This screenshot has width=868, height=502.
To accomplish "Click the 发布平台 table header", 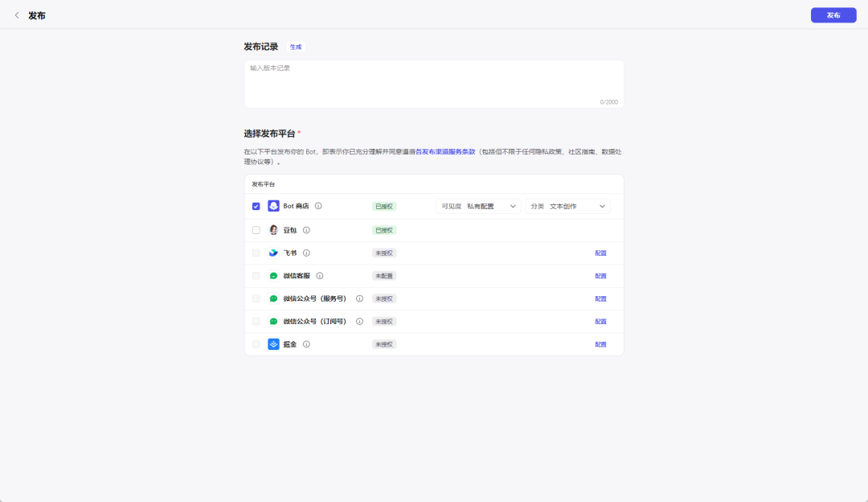I will coord(264,184).
